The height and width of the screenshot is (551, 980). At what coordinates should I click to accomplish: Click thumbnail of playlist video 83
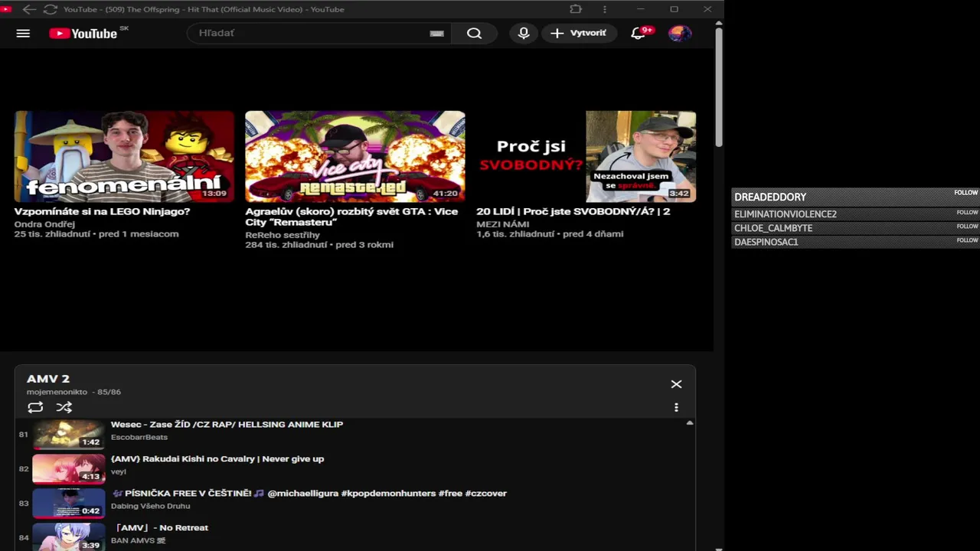click(69, 503)
